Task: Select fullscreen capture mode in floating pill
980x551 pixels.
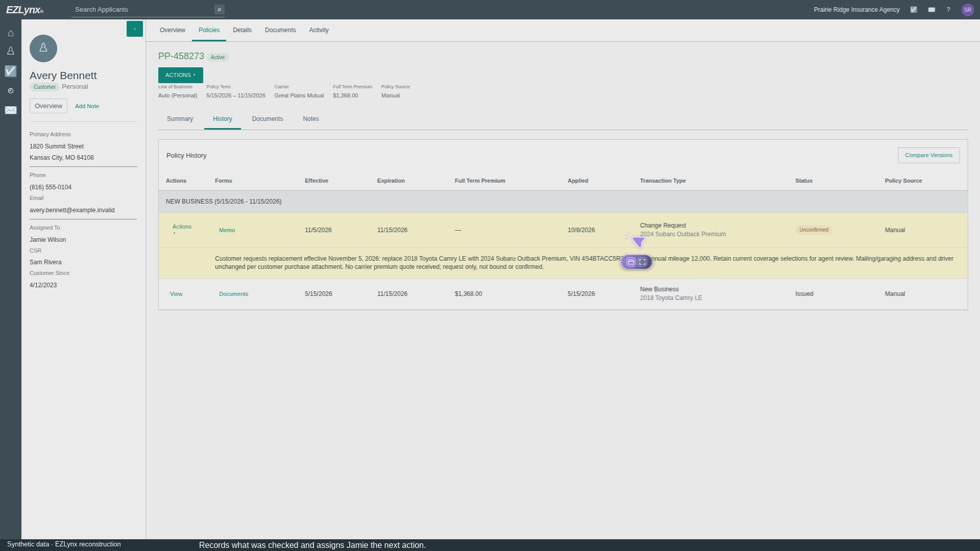Action: [643, 262]
